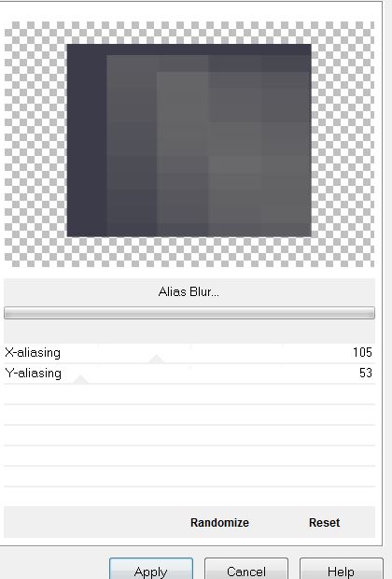
Task: Reset the filter parameters
Action: [x=324, y=523]
